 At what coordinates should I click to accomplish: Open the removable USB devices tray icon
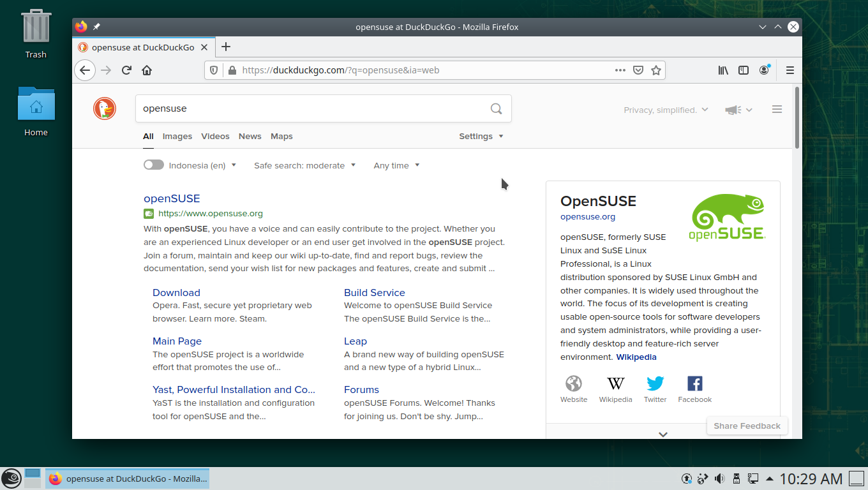tap(736, 479)
